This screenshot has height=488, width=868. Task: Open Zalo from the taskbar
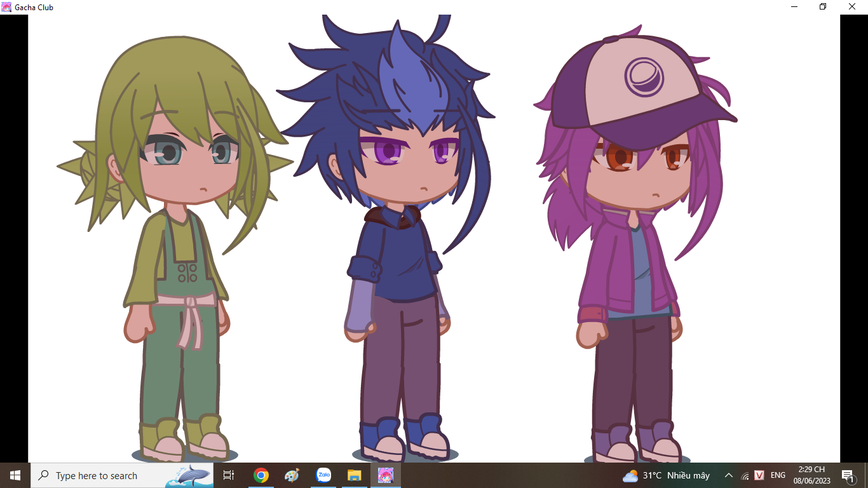tap(323, 475)
